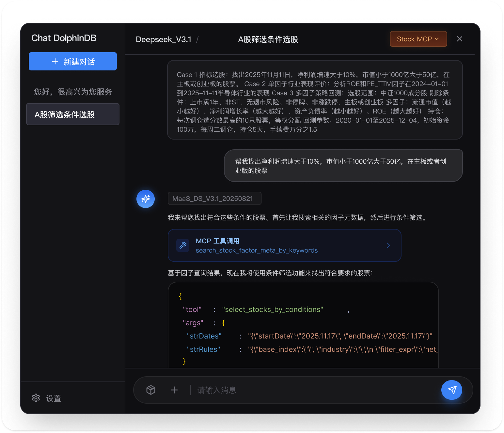
Task: Click the package/model icon beside message box
Action: 151,390
